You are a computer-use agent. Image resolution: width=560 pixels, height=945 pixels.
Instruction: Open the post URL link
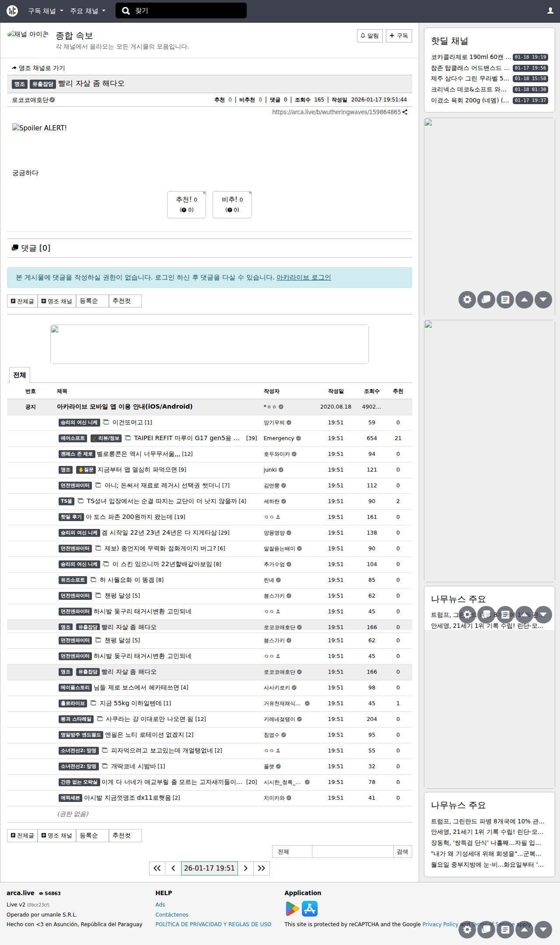tap(336, 112)
